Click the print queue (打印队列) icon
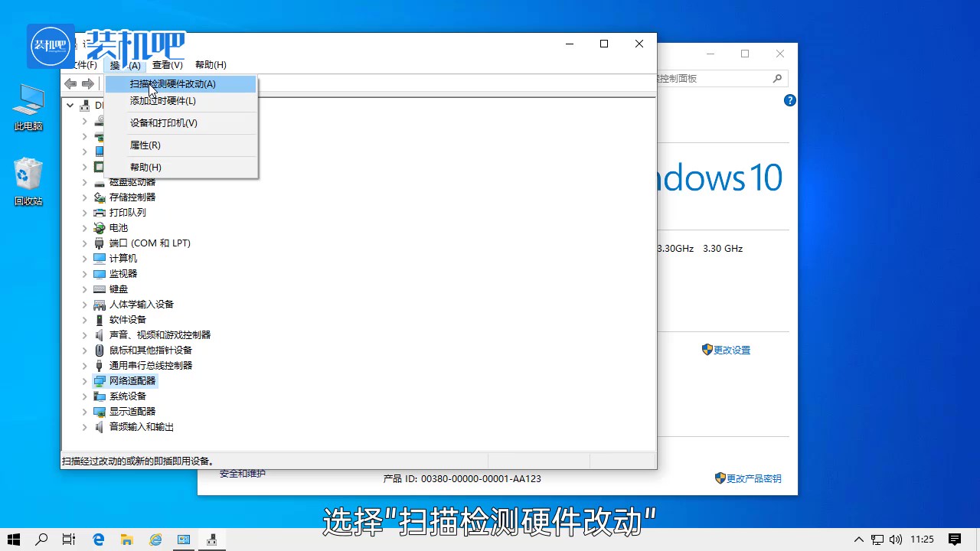Viewport: 980px width, 551px height. [99, 213]
